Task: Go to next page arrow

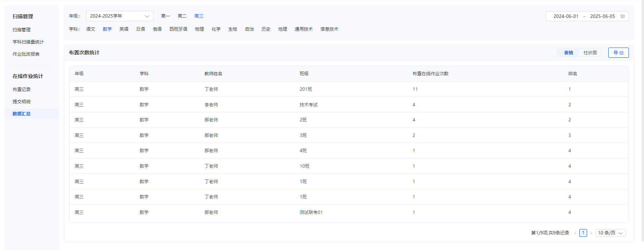Action: (x=591, y=233)
